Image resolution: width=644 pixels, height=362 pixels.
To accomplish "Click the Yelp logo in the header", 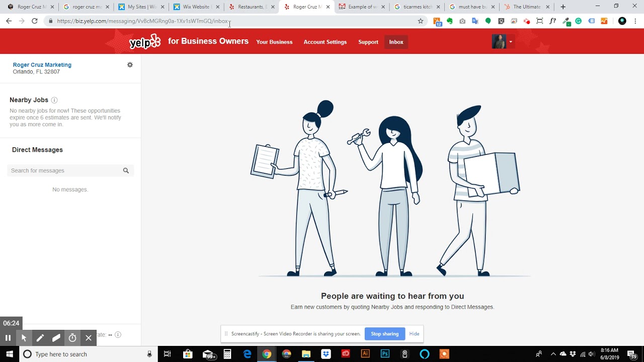I will [x=145, y=42].
